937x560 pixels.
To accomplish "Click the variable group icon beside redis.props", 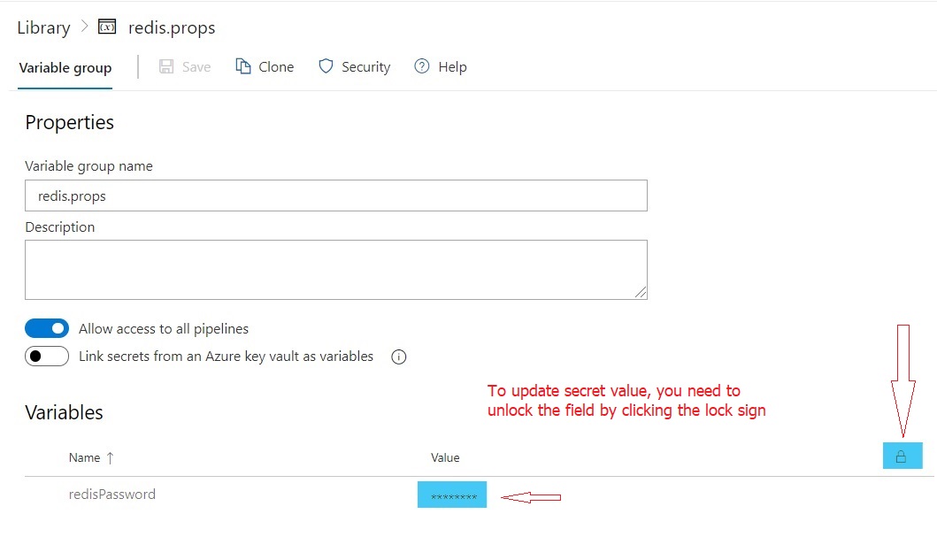I will 107,27.
